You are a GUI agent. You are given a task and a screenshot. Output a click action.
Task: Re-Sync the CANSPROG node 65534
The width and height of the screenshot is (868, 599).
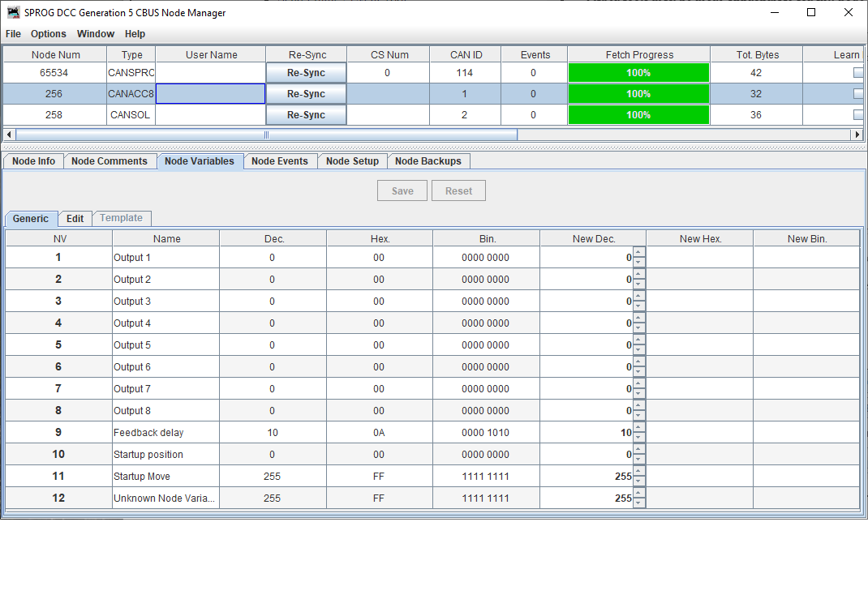tap(306, 72)
